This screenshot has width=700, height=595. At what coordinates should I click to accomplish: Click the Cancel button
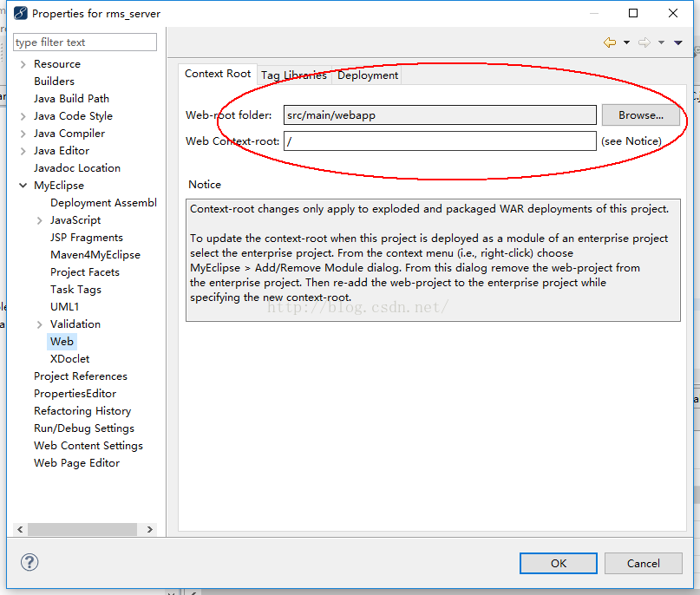[x=643, y=563]
